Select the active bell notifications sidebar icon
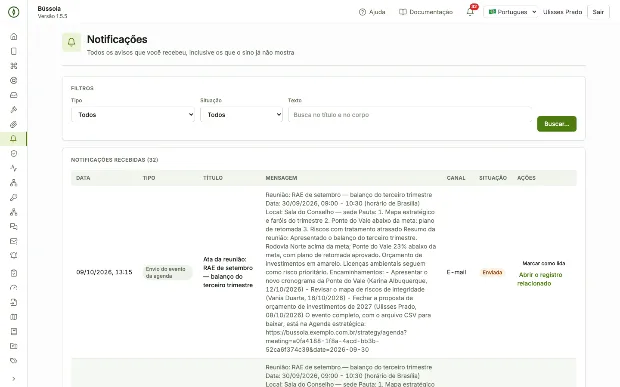This screenshot has height=387, width=620. pos(13,139)
